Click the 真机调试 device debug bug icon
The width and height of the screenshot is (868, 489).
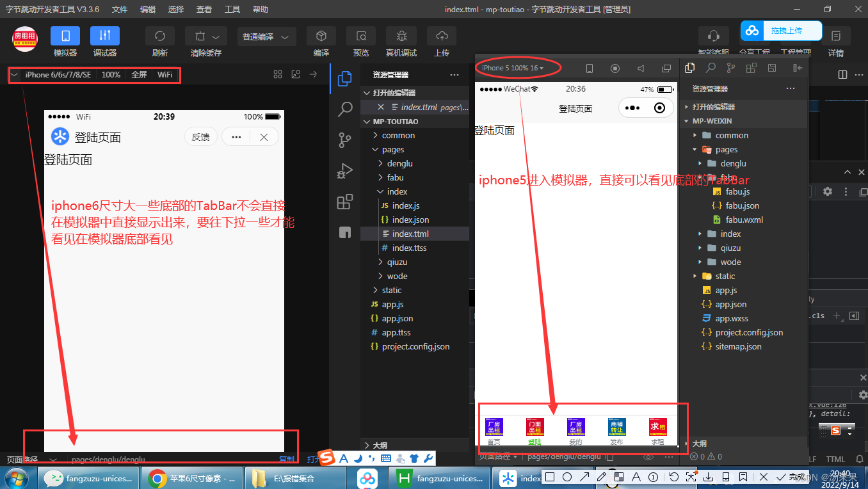click(x=401, y=36)
